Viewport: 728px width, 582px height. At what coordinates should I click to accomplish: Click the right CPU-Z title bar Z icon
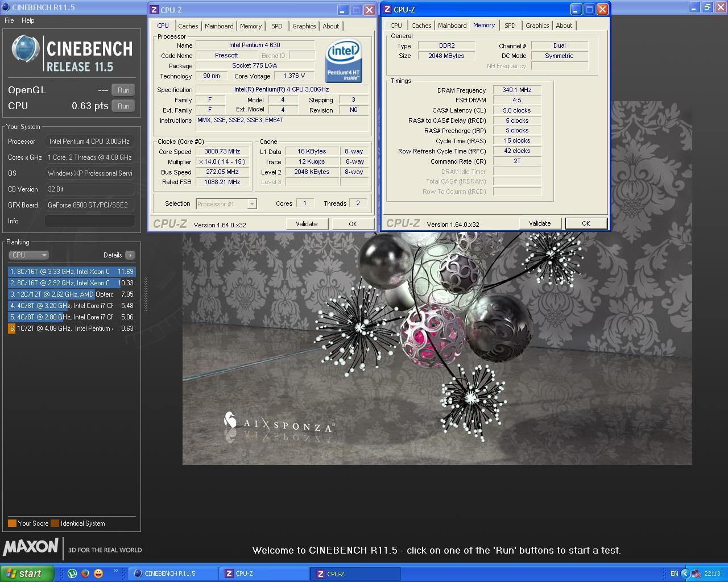(x=387, y=9)
